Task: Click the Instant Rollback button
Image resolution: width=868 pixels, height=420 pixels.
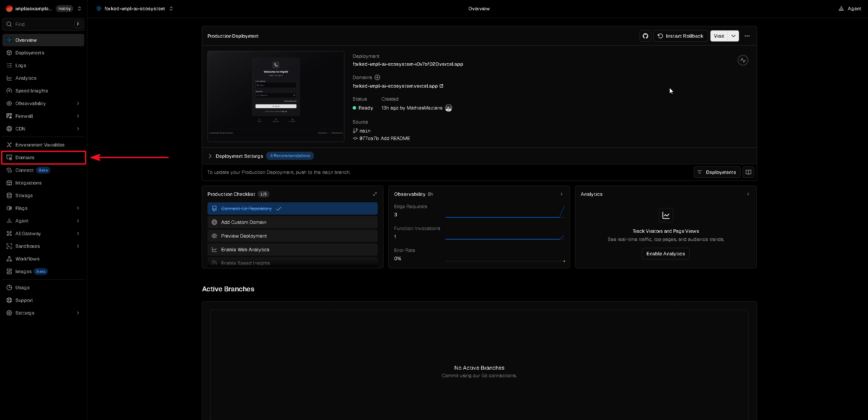Action: click(680, 36)
